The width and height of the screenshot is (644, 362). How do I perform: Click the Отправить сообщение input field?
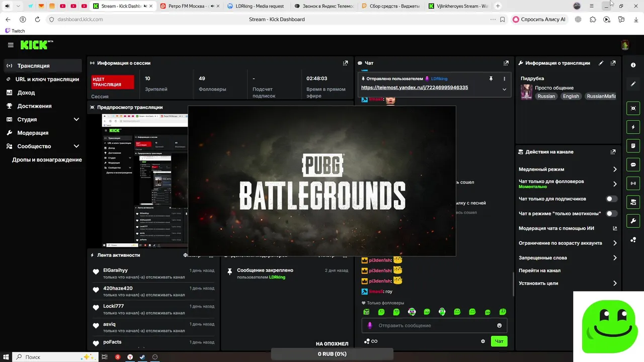tap(434, 325)
